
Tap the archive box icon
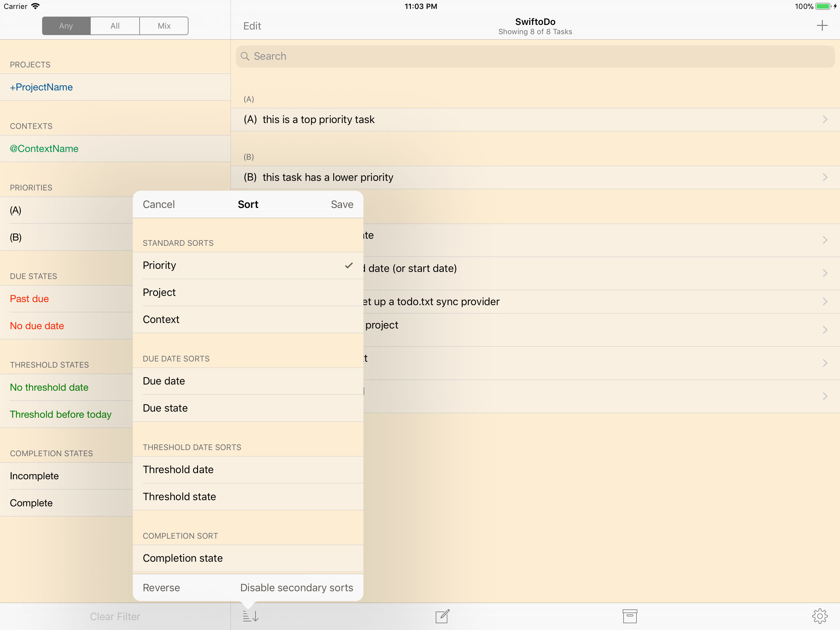pyautogui.click(x=630, y=616)
